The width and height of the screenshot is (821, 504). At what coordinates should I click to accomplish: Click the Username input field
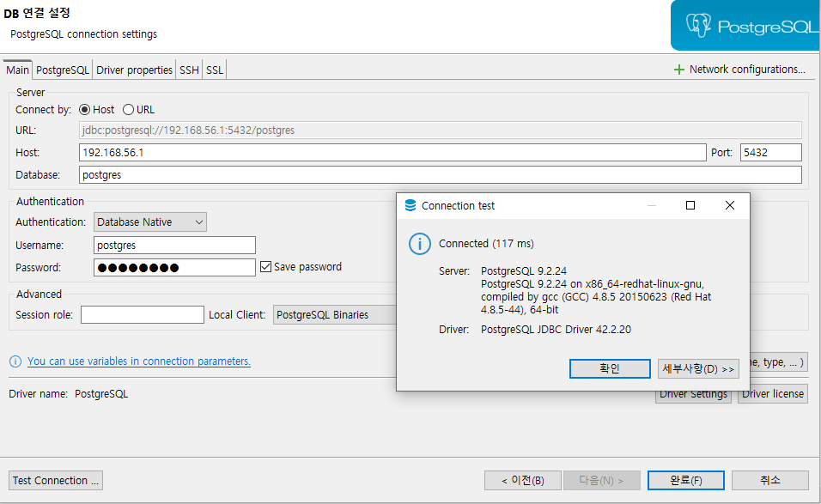[175, 245]
